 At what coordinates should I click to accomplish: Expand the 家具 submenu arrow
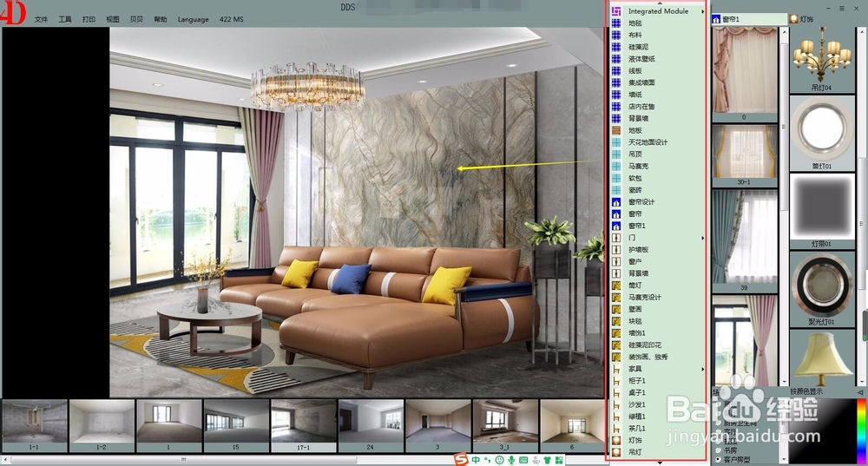point(702,369)
